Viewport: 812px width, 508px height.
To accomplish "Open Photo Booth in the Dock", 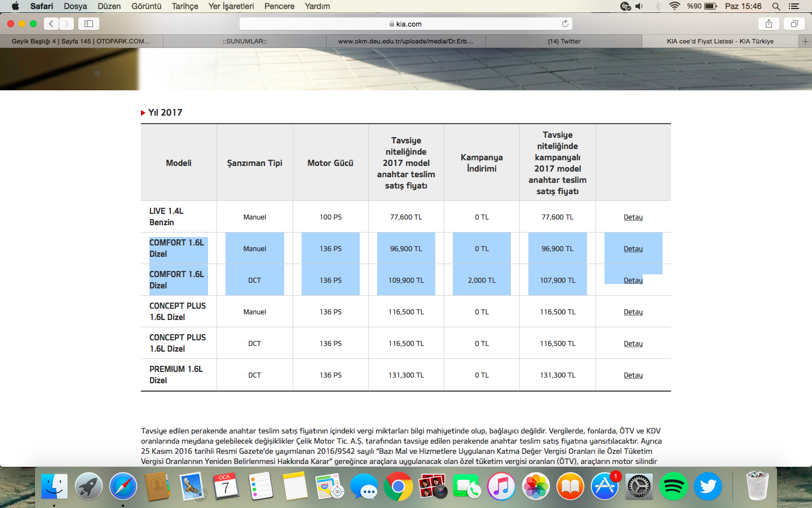I will pos(433,487).
